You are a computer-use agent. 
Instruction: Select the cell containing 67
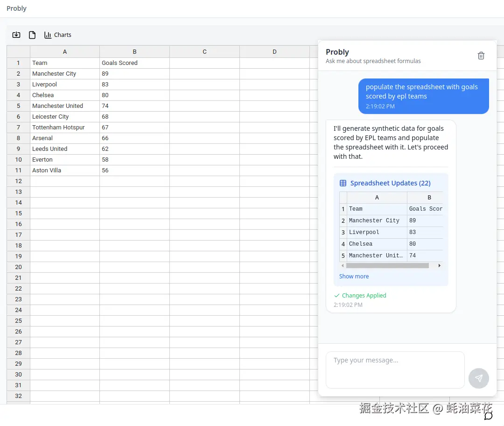pyautogui.click(x=135, y=128)
